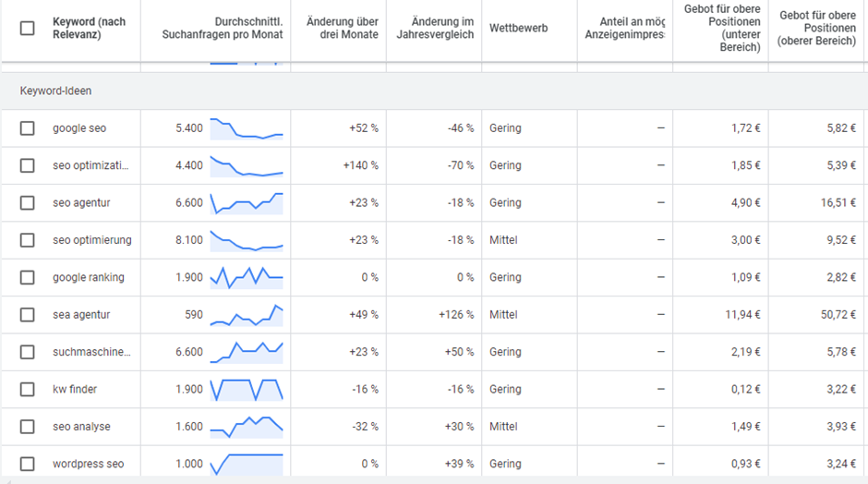Enable the checkbox next to kw finder

pos(28,389)
